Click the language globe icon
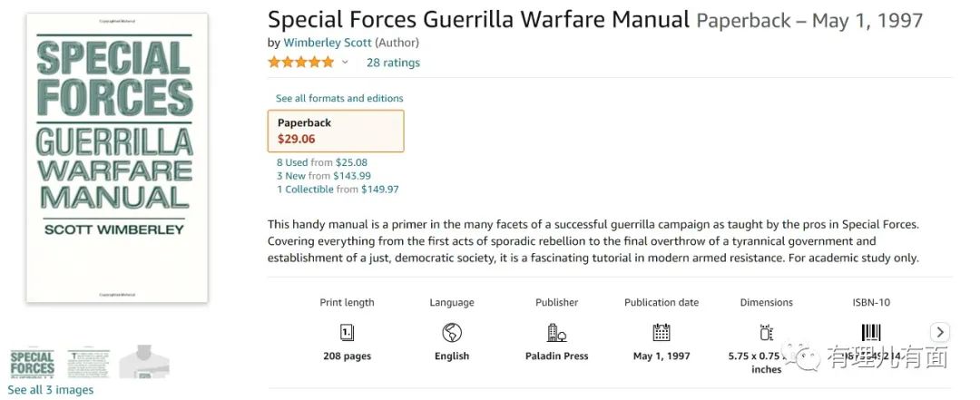The image size is (980, 400). (452, 332)
